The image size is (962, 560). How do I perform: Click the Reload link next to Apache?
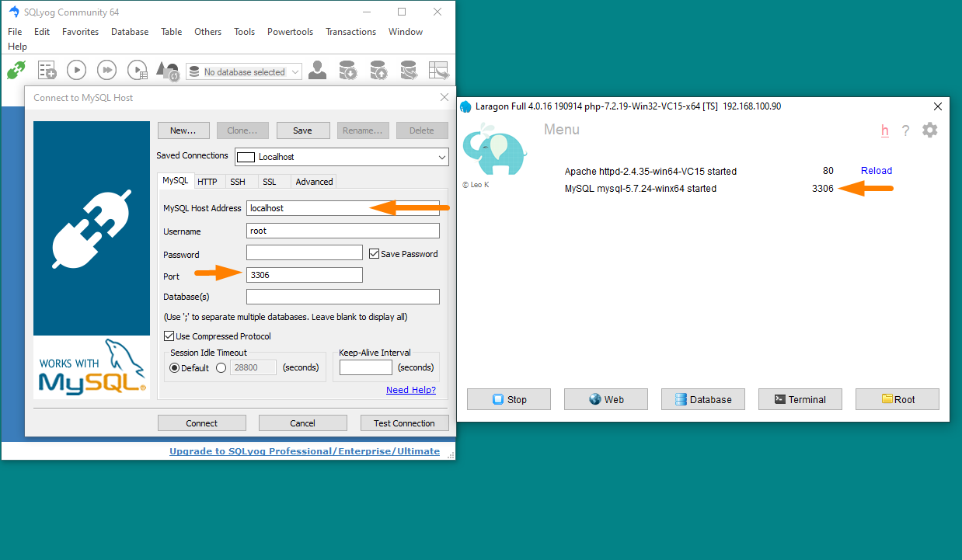pos(877,171)
